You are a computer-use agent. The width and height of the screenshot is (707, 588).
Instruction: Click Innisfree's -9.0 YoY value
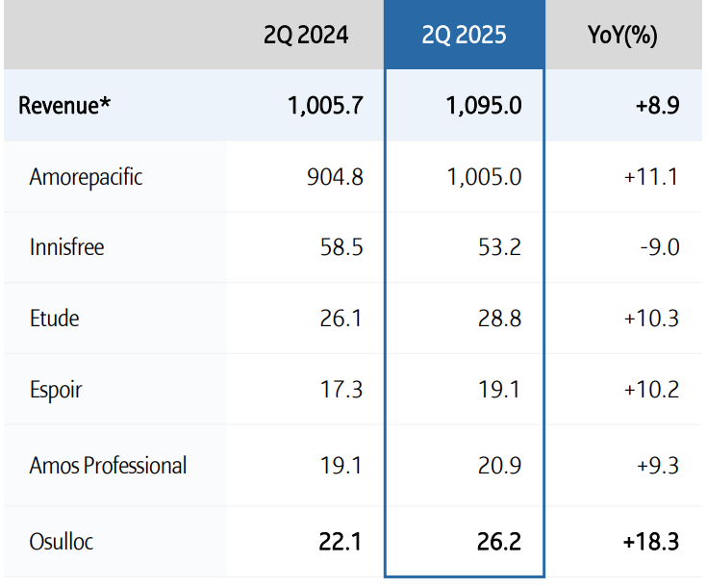pyautogui.click(x=659, y=247)
